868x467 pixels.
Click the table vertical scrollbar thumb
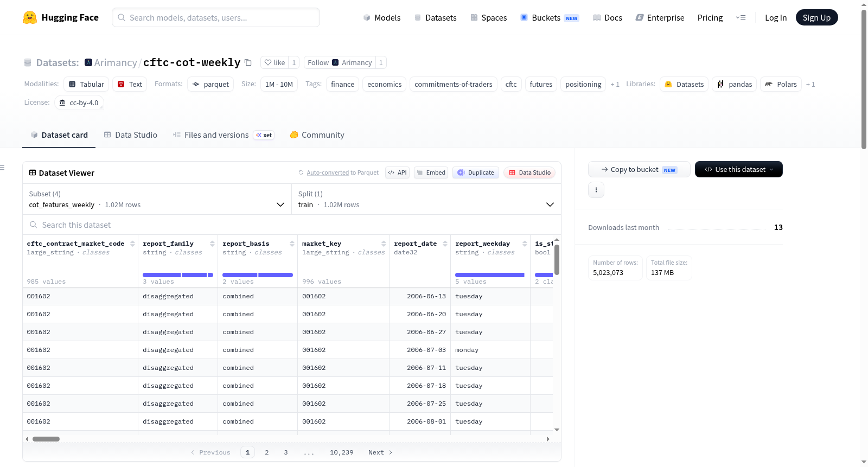tap(557, 260)
